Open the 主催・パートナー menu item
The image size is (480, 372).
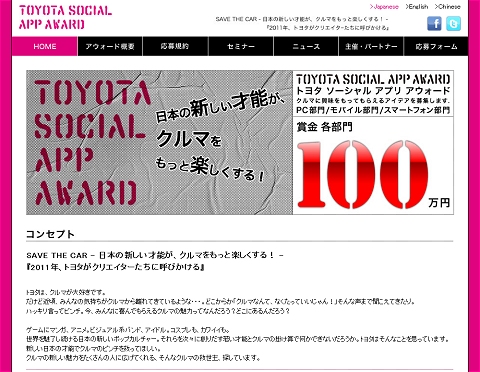coord(371,46)
